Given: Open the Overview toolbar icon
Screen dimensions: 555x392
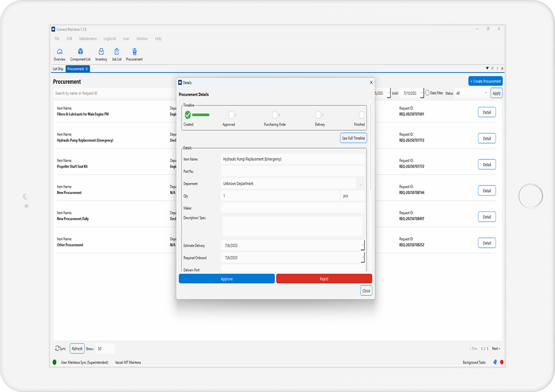Looking at the screenshot, I should 60,55.
